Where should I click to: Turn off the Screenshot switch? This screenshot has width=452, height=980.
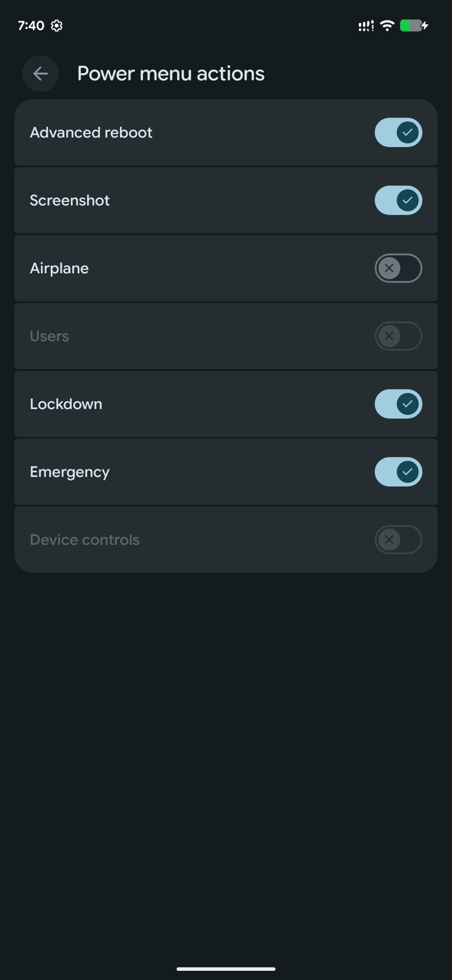398,200
